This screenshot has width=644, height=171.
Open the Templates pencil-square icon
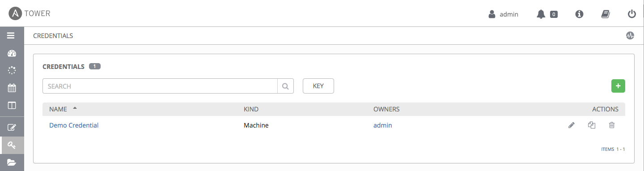click(12, 127)
